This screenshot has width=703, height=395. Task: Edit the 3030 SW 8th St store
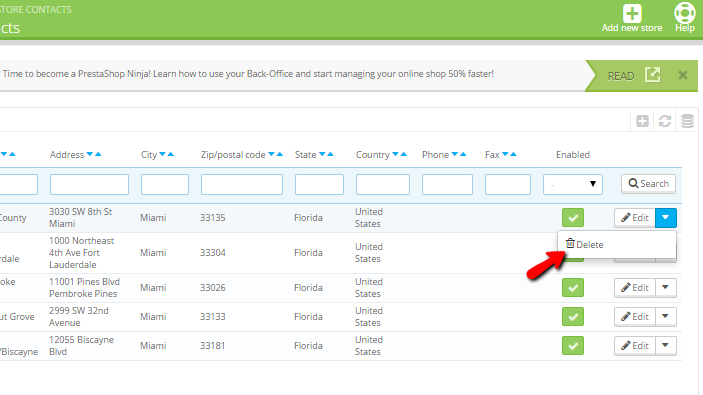click(635, 218)
